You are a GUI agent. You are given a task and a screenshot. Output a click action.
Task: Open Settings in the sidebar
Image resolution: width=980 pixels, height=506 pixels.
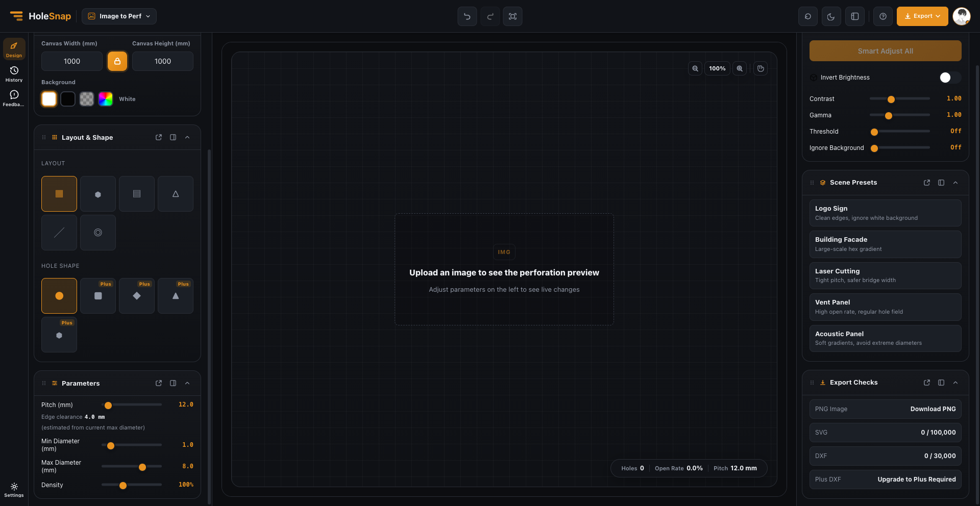point(14,490)
